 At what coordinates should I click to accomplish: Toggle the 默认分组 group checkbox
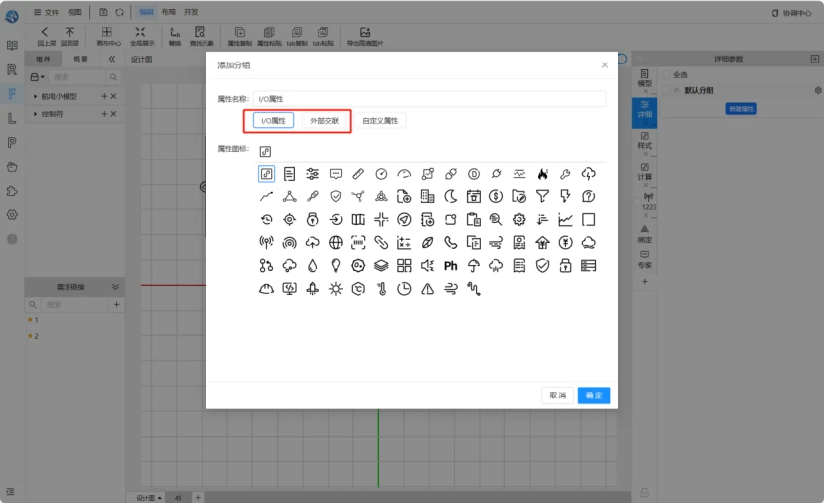point(666,91)
